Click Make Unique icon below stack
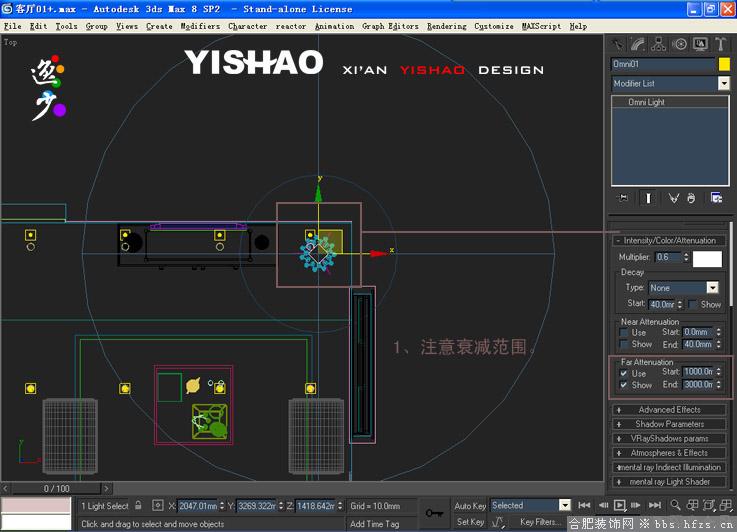This screenshot has width=737, height=532. pyautogui.click(x=674, y=198)
